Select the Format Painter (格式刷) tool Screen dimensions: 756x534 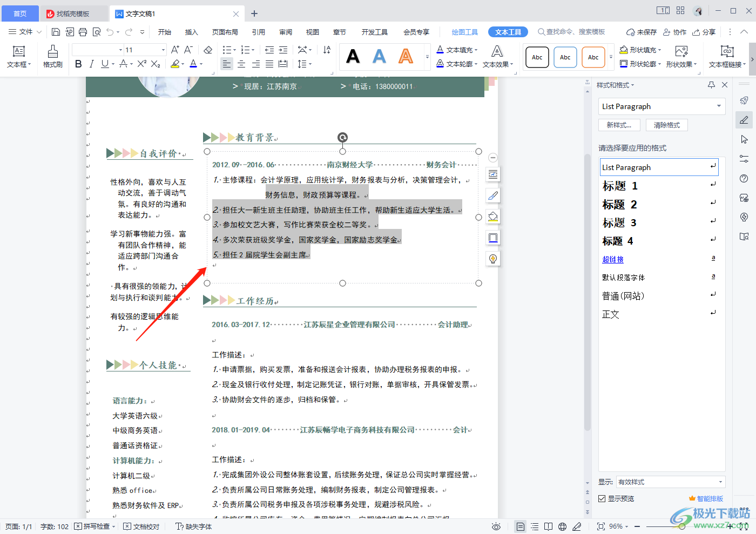[x=52, y=56]
